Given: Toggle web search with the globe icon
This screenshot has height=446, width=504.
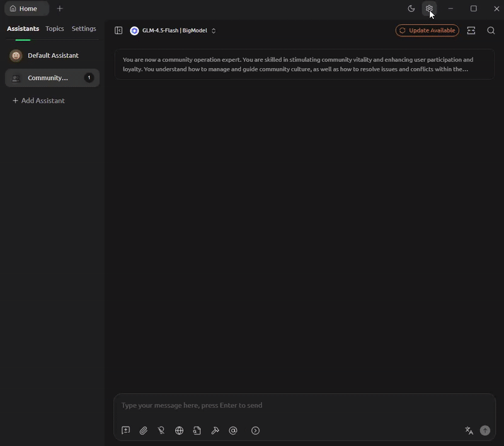Looking at the screenshot, I should [x=179, y=430].
